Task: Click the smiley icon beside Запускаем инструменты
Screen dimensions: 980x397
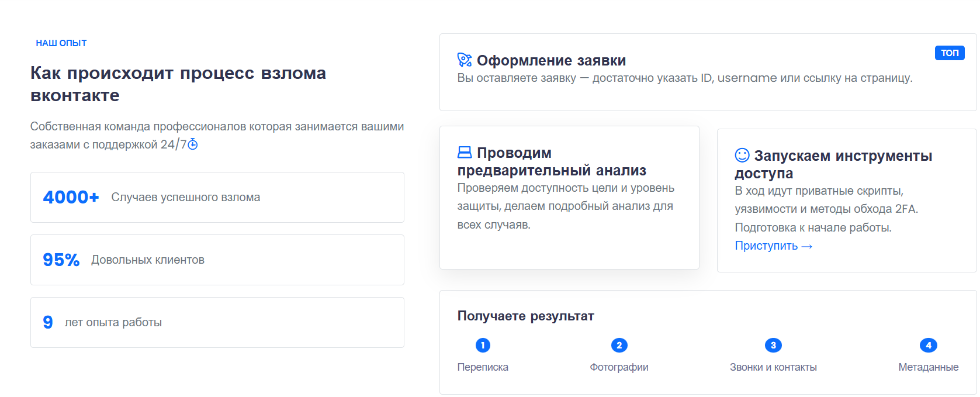Action: point(742,155)
